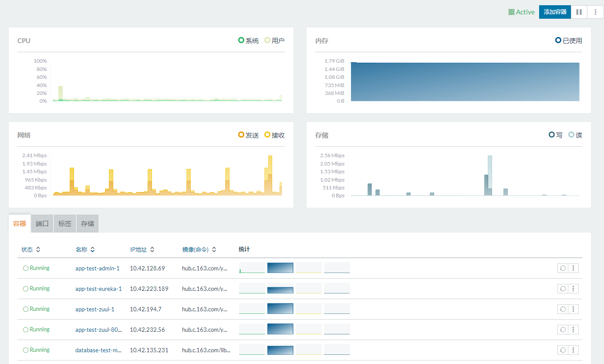Viewport: 604px width, 364px height.
Task: Click the hub.c.163.com/lib... image text
Action: coord(206,350)
